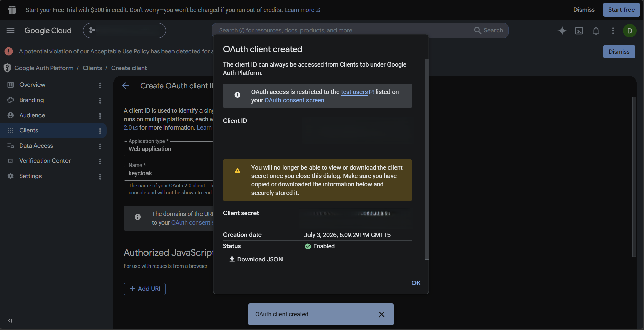Click the info icon beside URI domains note
Screen dimensions: 644x330
tap(138, 217)
